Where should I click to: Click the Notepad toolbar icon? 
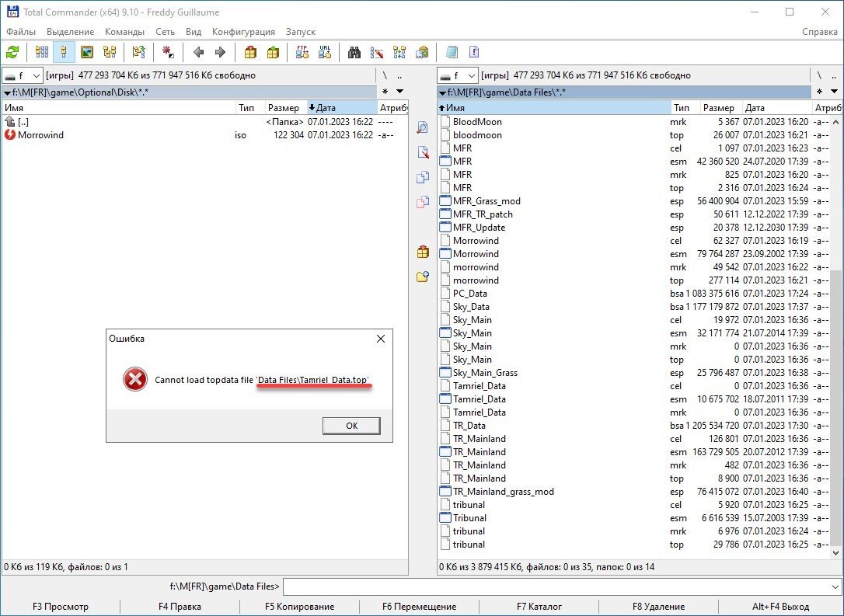(452, 52)
